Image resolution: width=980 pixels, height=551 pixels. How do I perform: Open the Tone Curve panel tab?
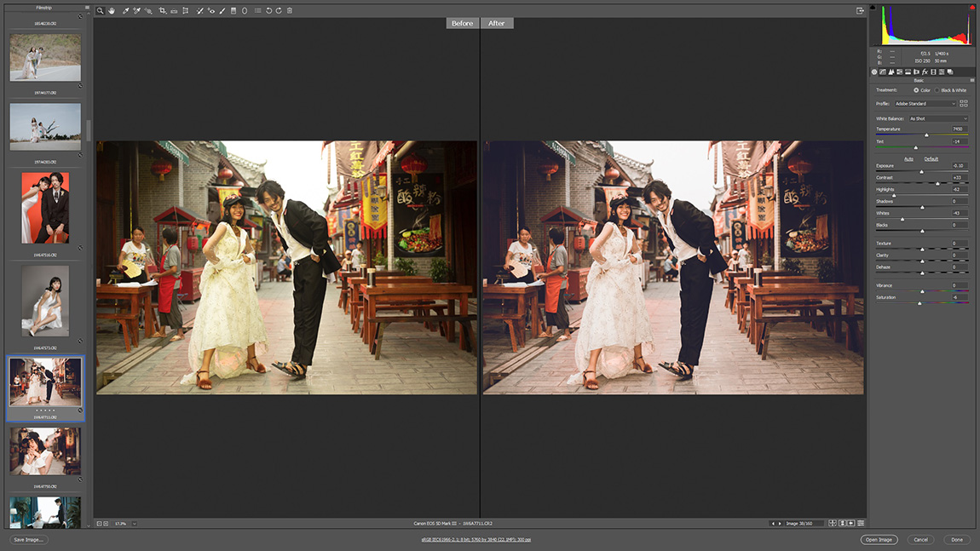point(883,72)
